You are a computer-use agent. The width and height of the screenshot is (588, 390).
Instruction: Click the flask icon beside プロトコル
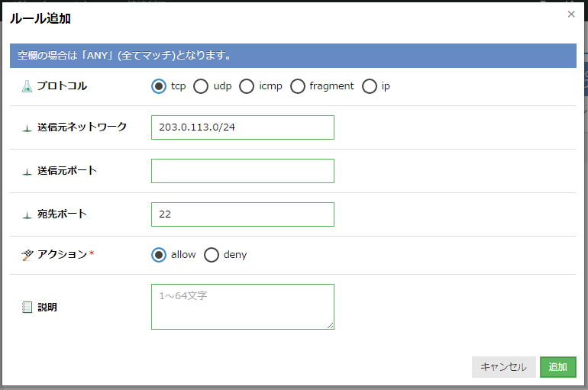[x=27, y=86]
